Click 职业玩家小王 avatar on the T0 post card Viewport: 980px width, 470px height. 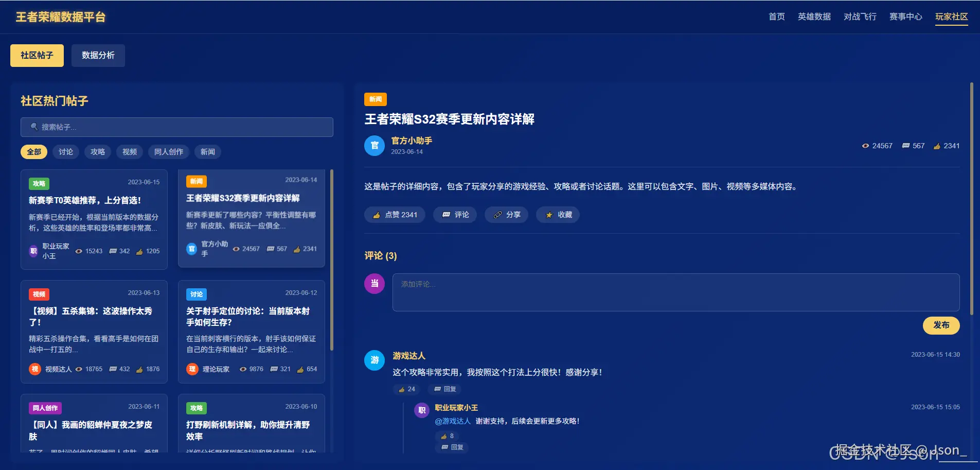point(34,251)
